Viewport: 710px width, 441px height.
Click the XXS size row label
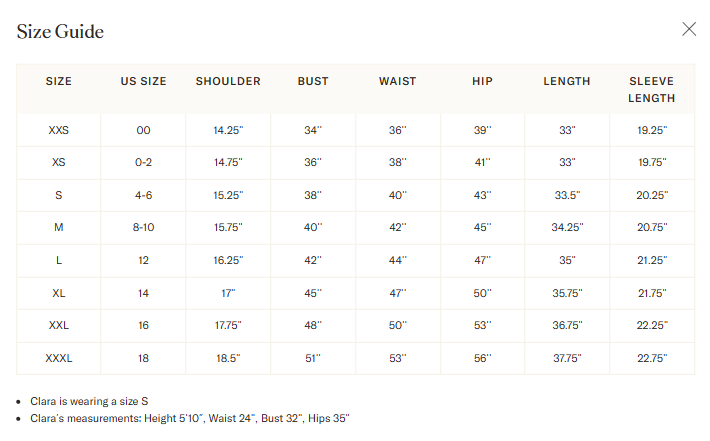tap(58, 130)
